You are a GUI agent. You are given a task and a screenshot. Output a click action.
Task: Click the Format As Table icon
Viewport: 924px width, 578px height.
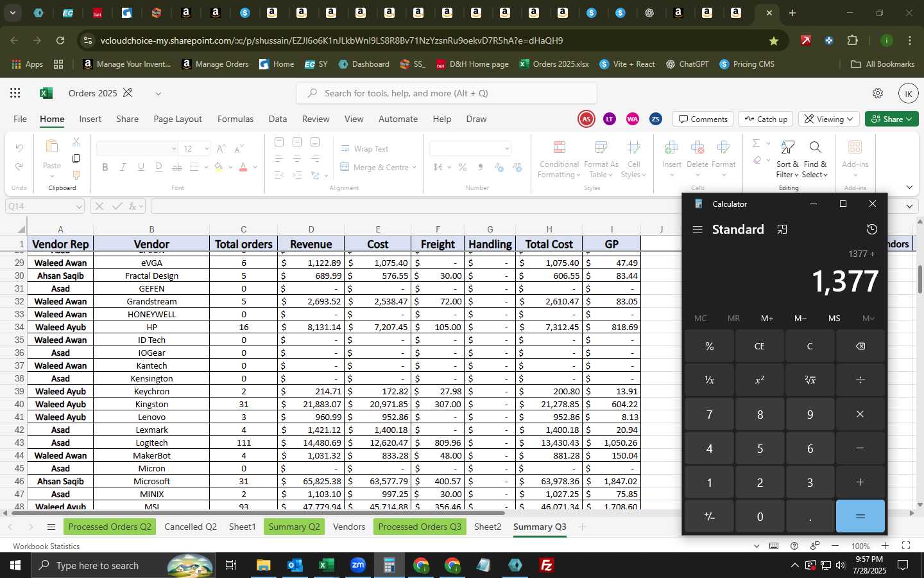(x=601, y=148)
